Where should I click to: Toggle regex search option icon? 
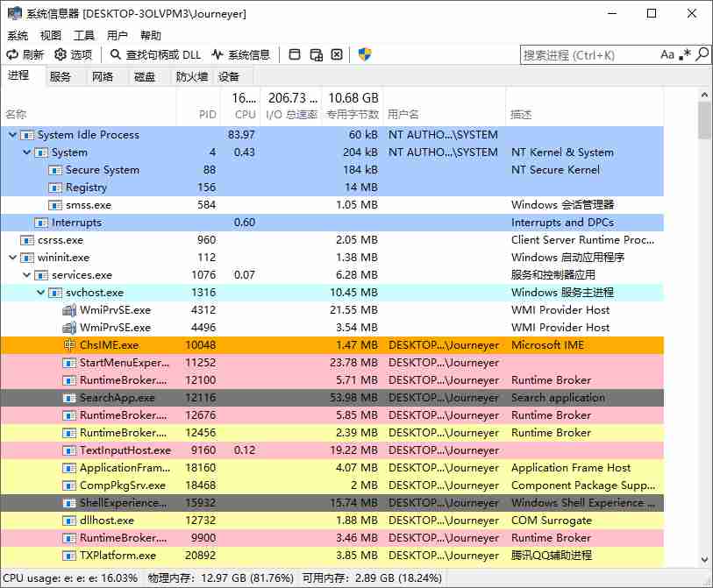coord(685,55)
